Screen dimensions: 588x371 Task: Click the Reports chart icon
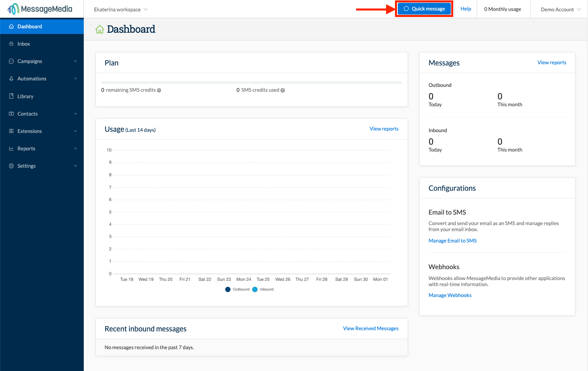11,148
